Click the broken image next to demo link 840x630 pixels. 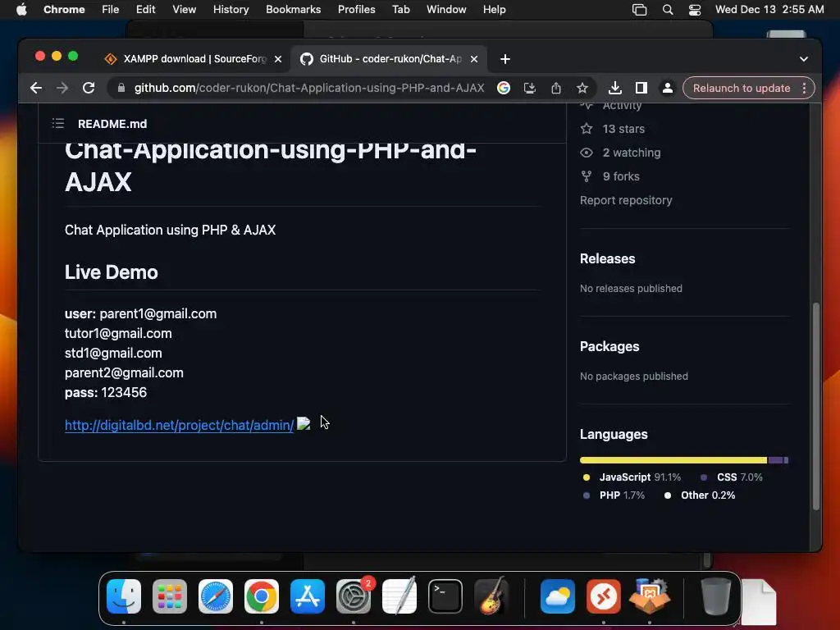(304, 424)
